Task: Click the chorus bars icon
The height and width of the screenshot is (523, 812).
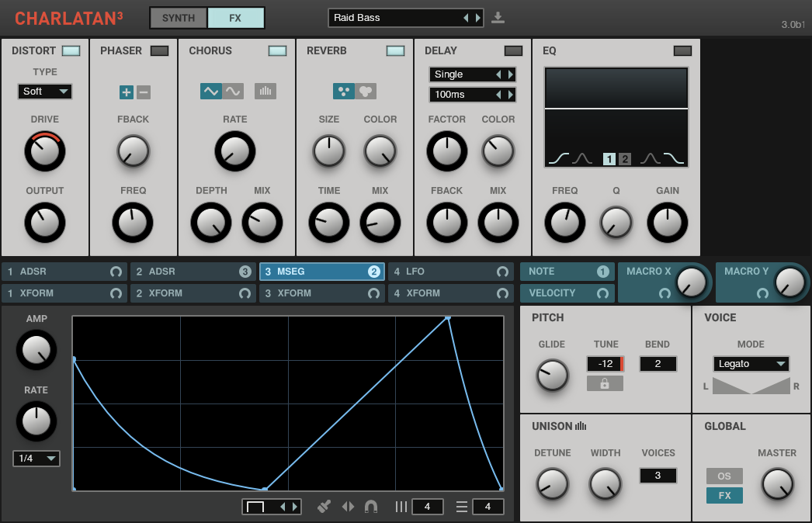Action: click(265, 92)
